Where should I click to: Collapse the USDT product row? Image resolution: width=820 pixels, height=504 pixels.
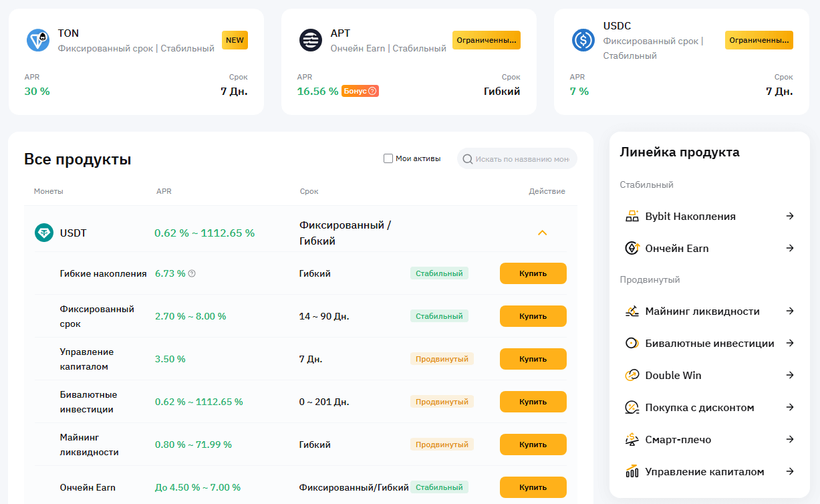543,233
